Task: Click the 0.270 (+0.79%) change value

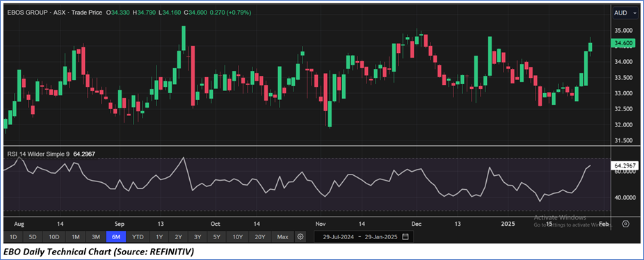Action: [x=230, y=13]
